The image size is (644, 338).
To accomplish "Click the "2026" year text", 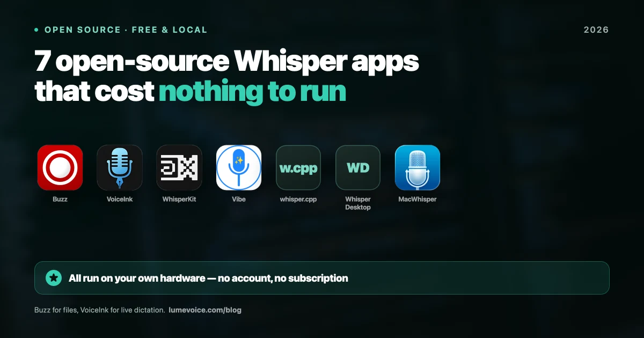I will click(596, 30).
